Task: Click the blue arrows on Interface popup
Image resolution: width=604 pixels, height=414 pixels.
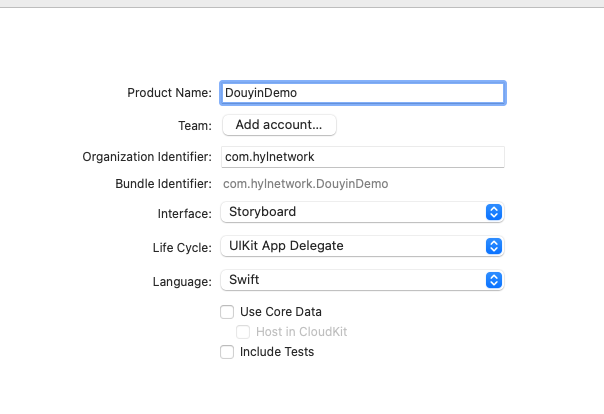Action: [x=492, y=212]
